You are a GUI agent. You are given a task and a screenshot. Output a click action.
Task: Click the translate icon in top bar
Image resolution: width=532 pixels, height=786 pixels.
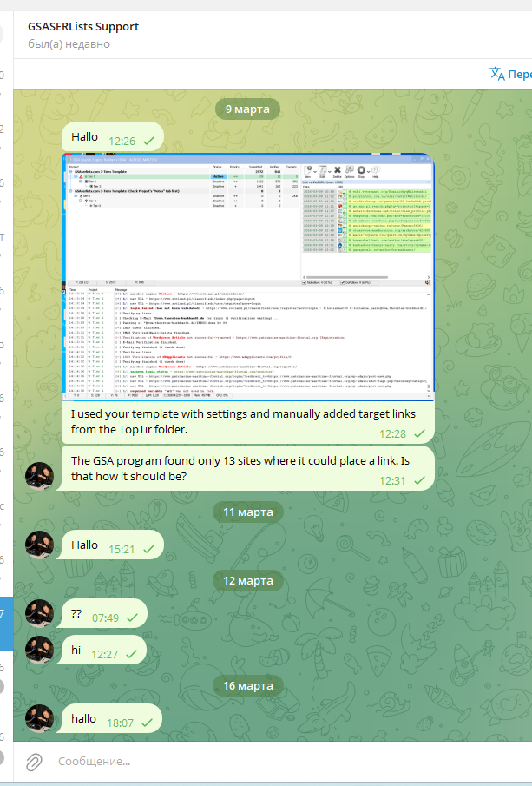pyautogui.click(x=497, y=74)
